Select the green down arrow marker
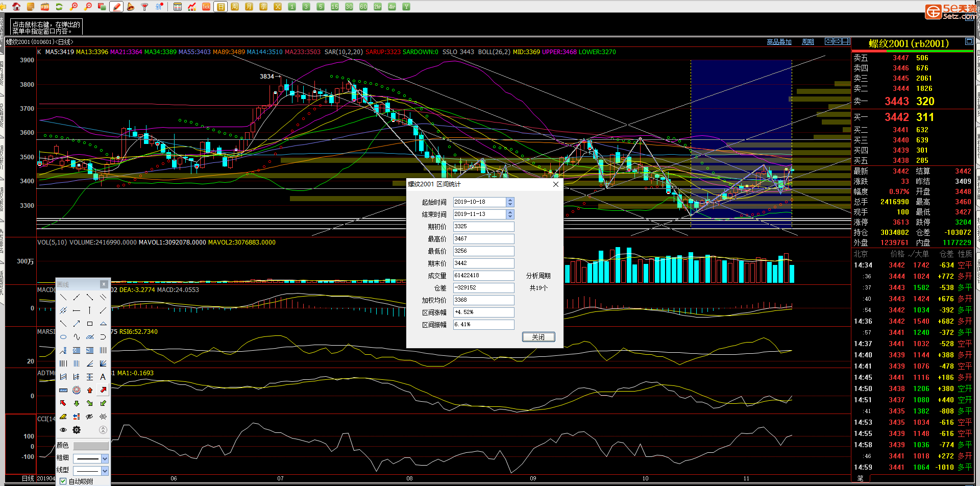Screen dimensions: 980x486 pos(77,403)
